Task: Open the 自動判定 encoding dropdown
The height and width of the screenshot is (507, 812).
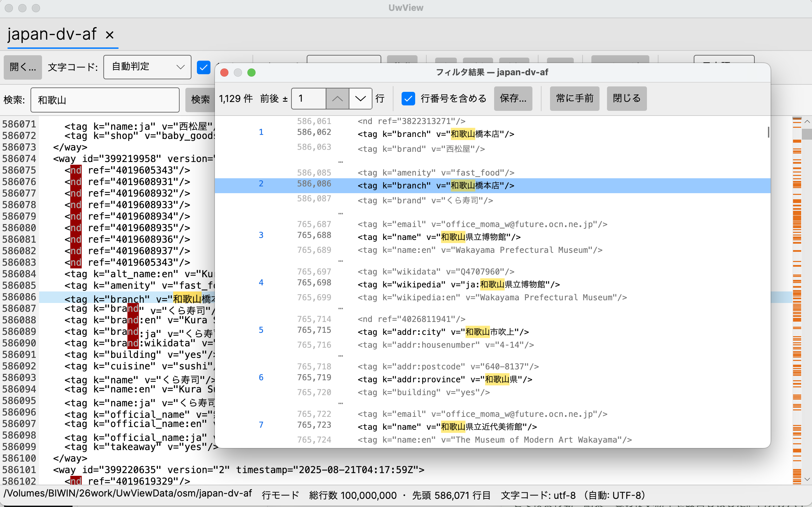Action: point(147,67)
